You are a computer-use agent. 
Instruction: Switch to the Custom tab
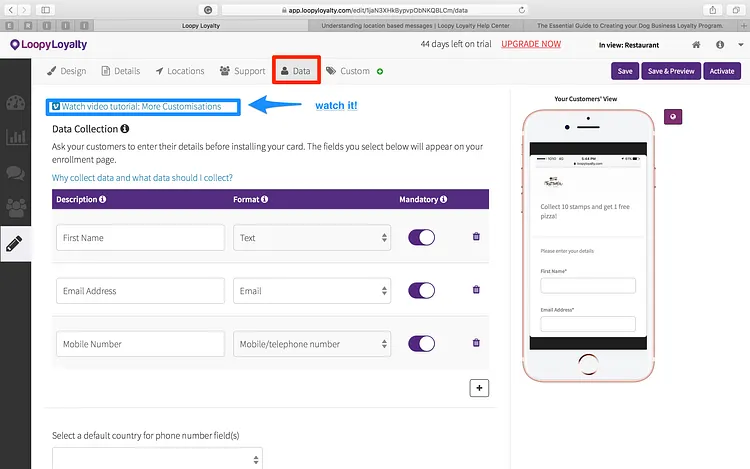coord(348,71)
